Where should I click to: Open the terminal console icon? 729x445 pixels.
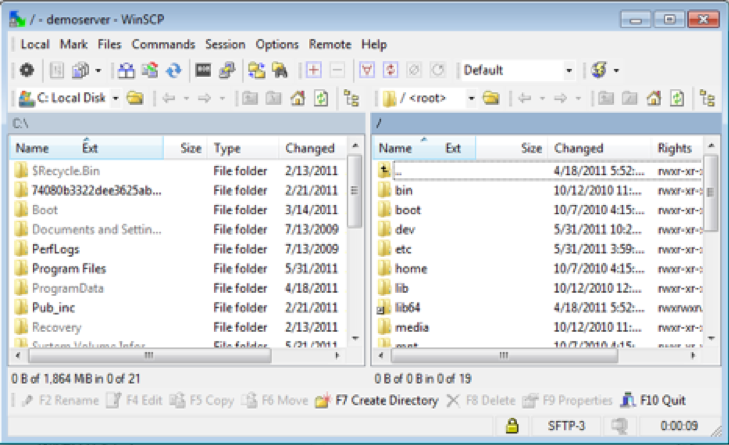click(203, 70)
